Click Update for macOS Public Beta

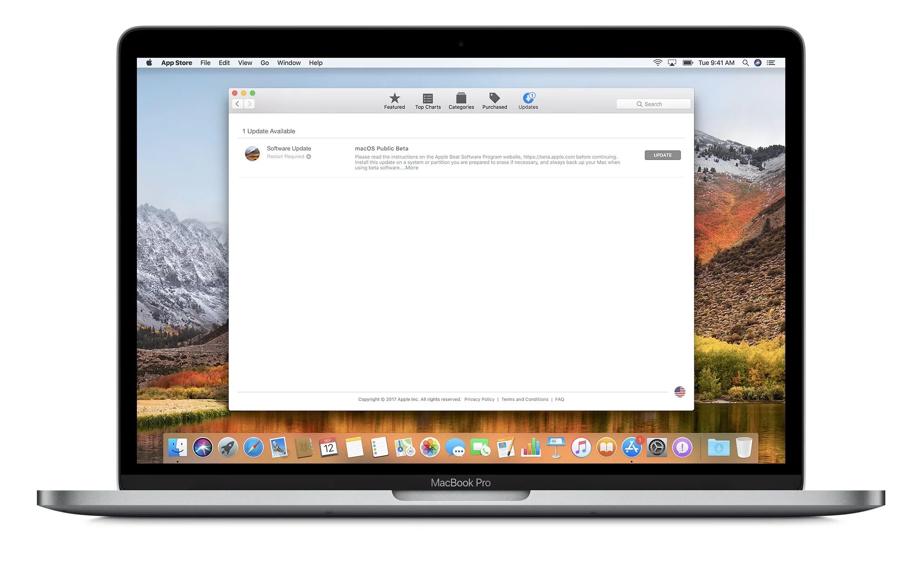pyautogui.click(x=662, y=155)
